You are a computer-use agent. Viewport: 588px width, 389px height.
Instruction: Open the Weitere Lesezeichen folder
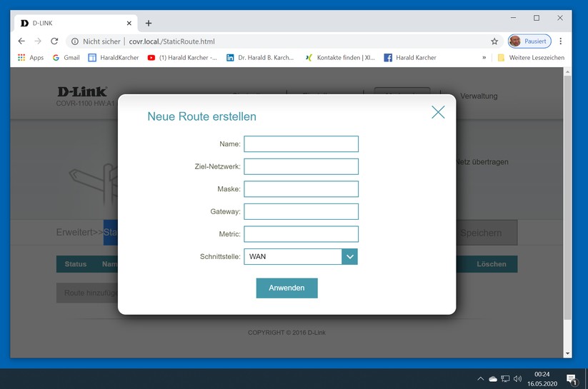531,58
